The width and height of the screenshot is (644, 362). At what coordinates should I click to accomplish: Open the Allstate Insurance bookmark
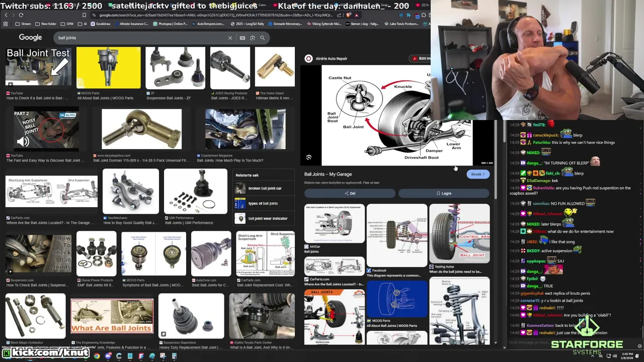coord(132,24)
